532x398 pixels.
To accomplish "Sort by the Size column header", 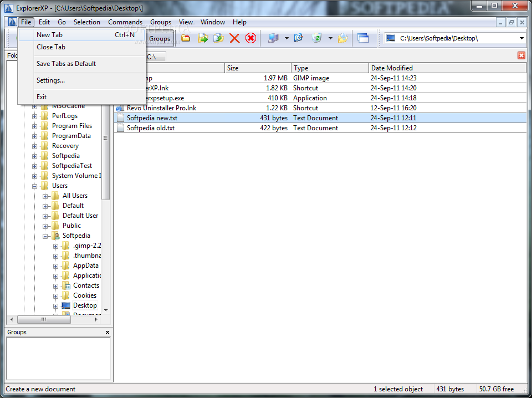I will [258, 68].
